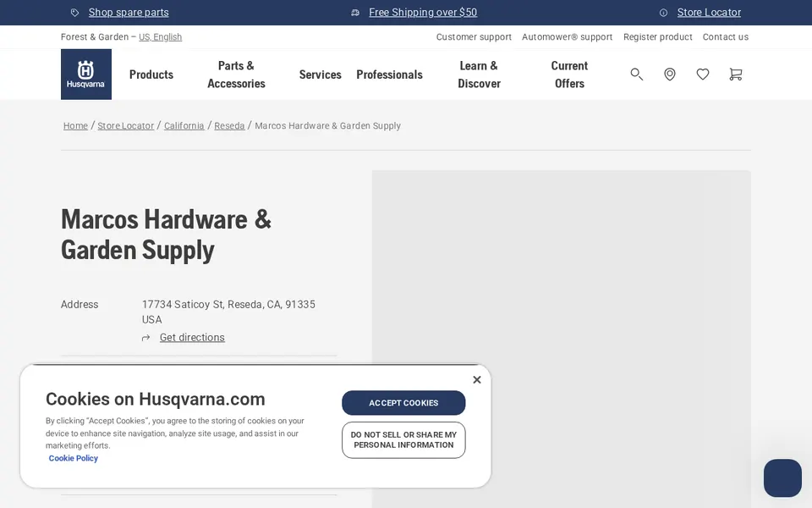Image resolution: width=812 pixels, height=508 pixels.
Task: Open the Services menu
Action: click(320, 75)
